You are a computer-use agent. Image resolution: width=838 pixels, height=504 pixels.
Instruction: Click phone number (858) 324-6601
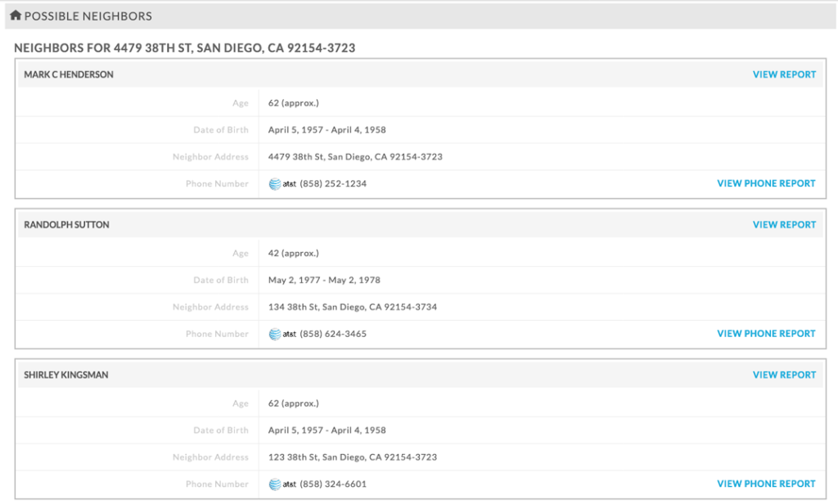pyautogui.click(x=333, y=484)
